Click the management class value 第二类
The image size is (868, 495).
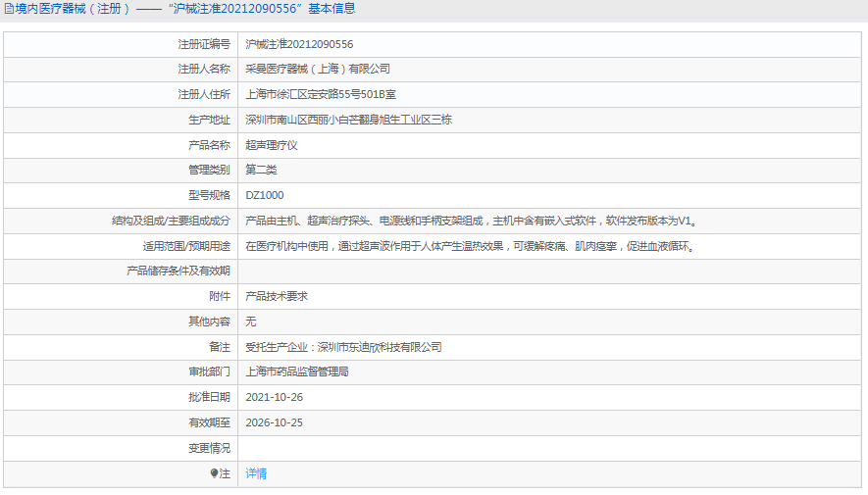click(261, 170)
